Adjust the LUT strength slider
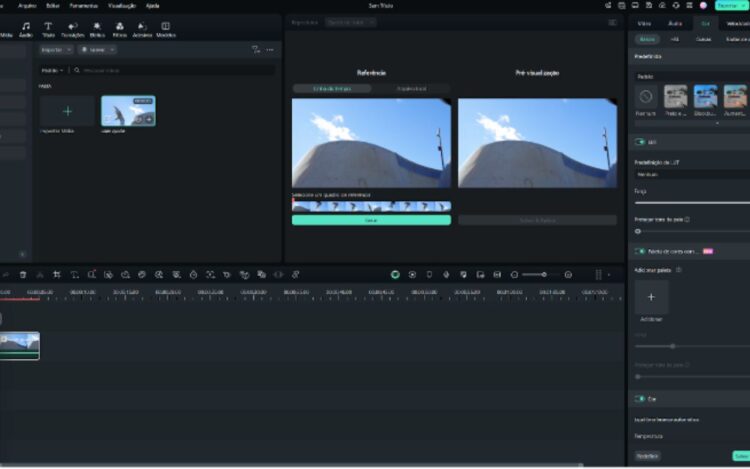This screenshot has width=750, height=469. 692,203
